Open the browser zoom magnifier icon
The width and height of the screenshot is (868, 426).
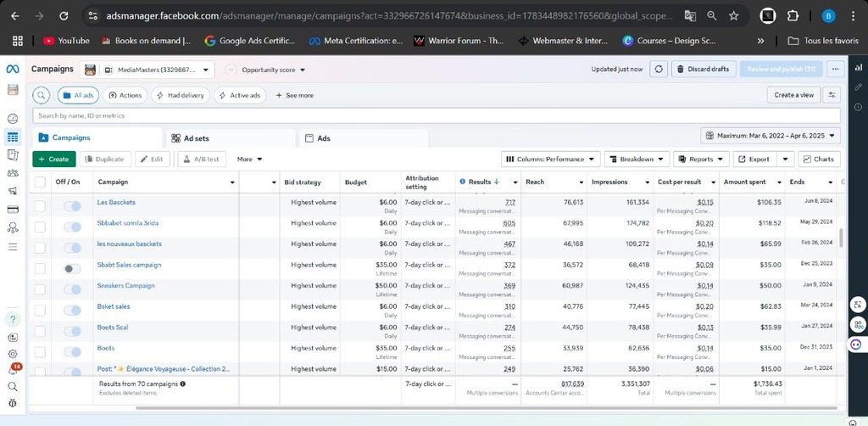click(712, 16)
